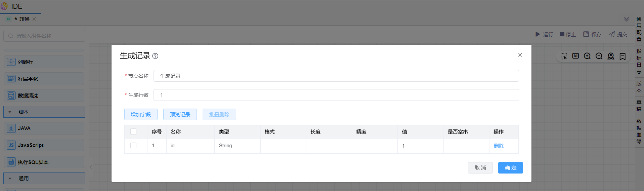
Task: Select the JavaScript component
Action: pos(44,145)
